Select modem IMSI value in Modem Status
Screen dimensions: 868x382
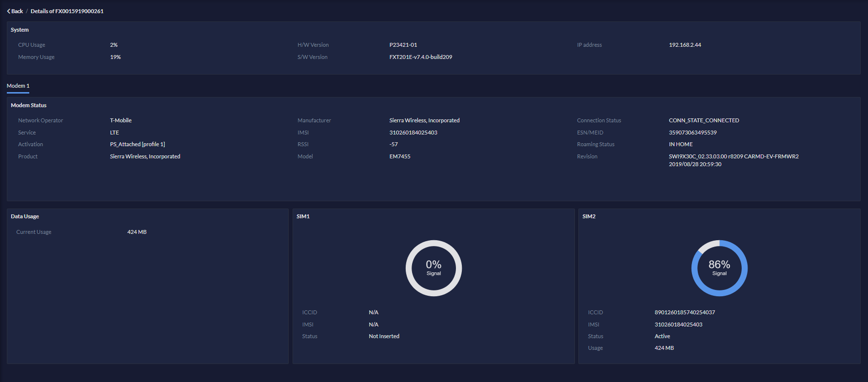point(414,133)
